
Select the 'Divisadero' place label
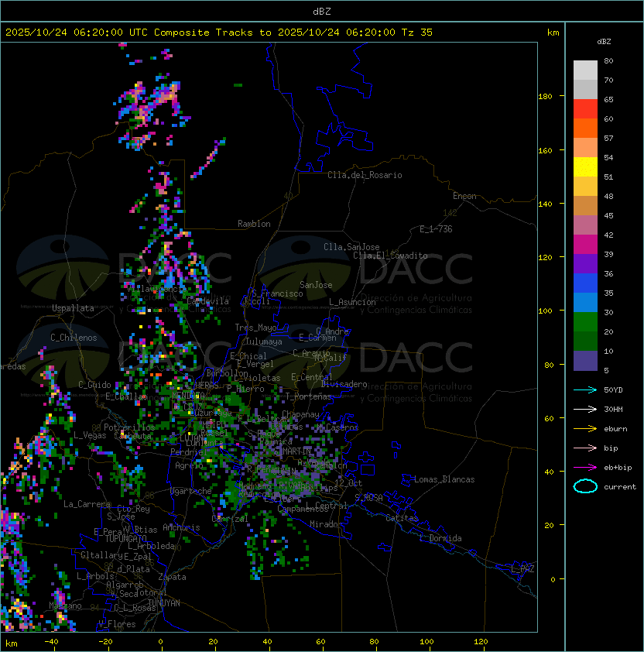(x=344, y=384)
